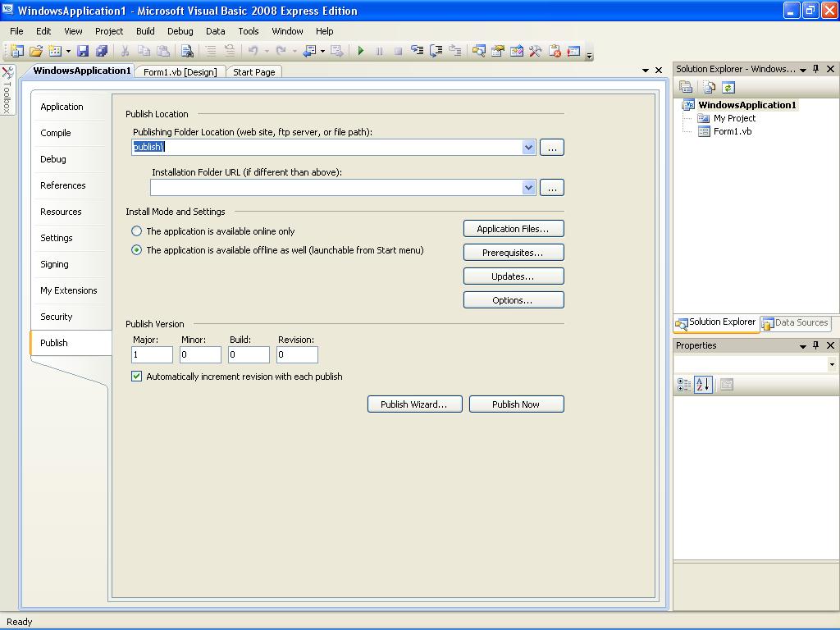840x630 pixels.
Task: Click the Updates... button
Action: 514,276
